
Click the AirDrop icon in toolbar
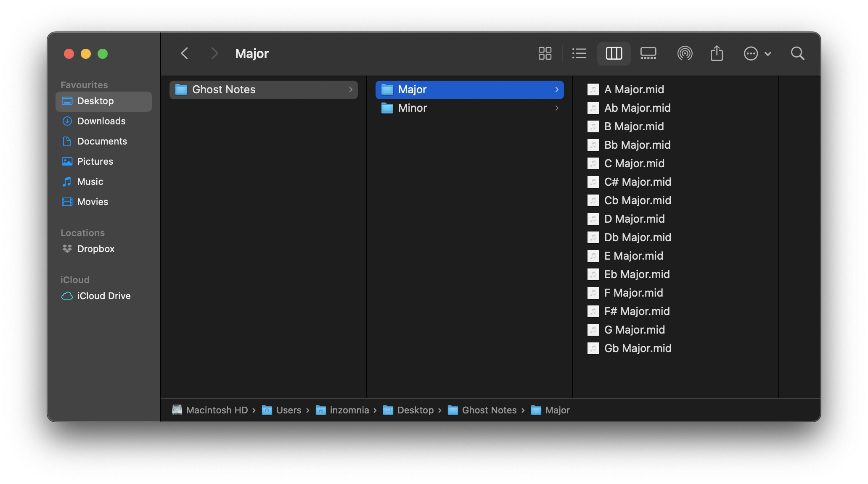click(685, 53)
